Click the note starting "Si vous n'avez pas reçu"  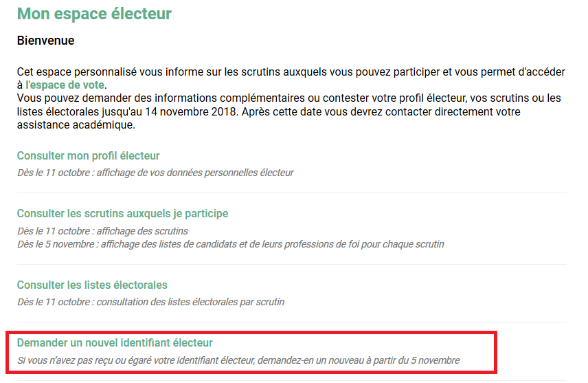tap(238, 360)
